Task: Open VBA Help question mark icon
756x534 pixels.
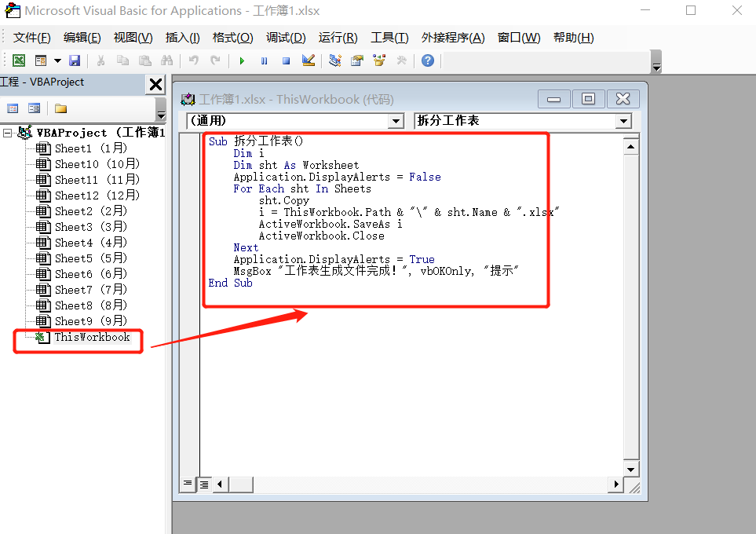Action: [x=428, y=60]
